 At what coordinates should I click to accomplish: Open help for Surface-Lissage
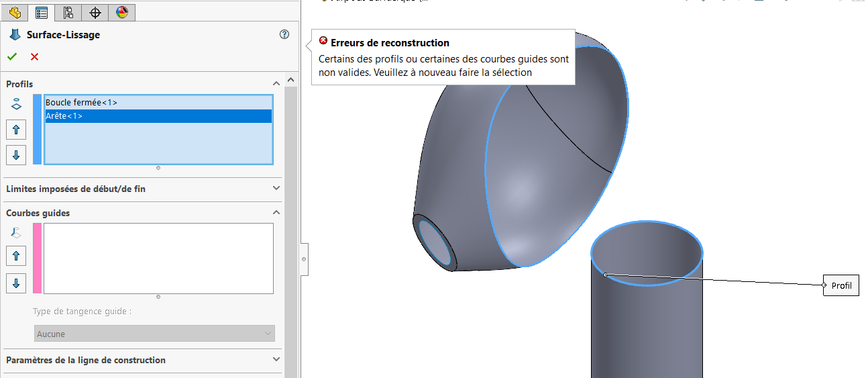click(x=284, y=34)
